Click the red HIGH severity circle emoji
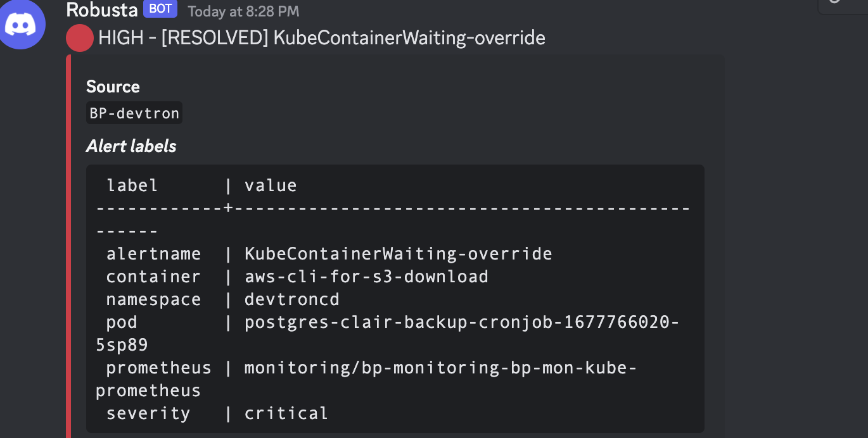Viewport: 868px width, 438px height. coord(80,38)
